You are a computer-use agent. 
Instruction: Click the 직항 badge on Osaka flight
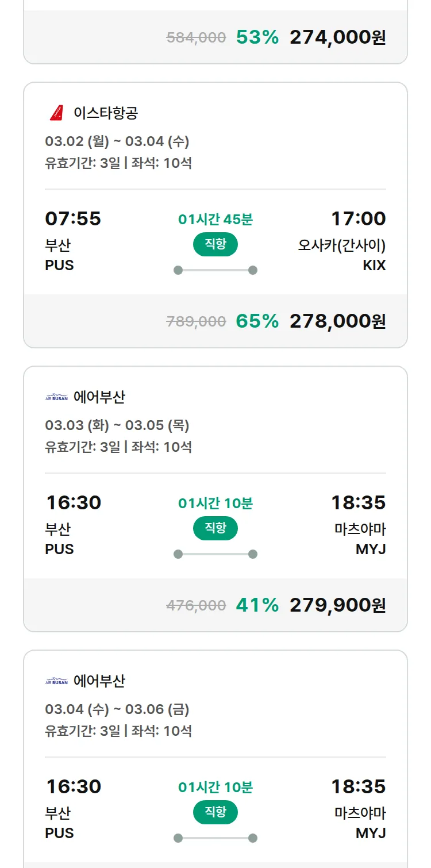(x=215, y=244)
